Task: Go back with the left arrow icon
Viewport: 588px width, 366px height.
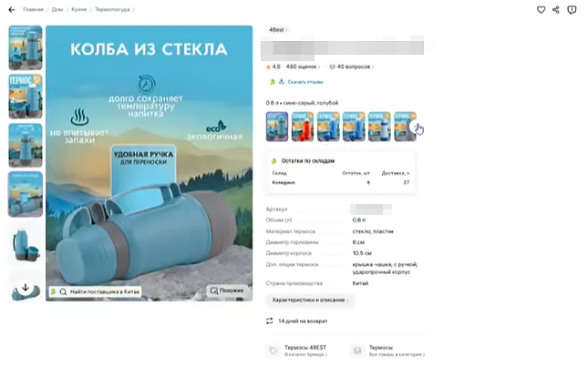Action: tap(12, 10)
